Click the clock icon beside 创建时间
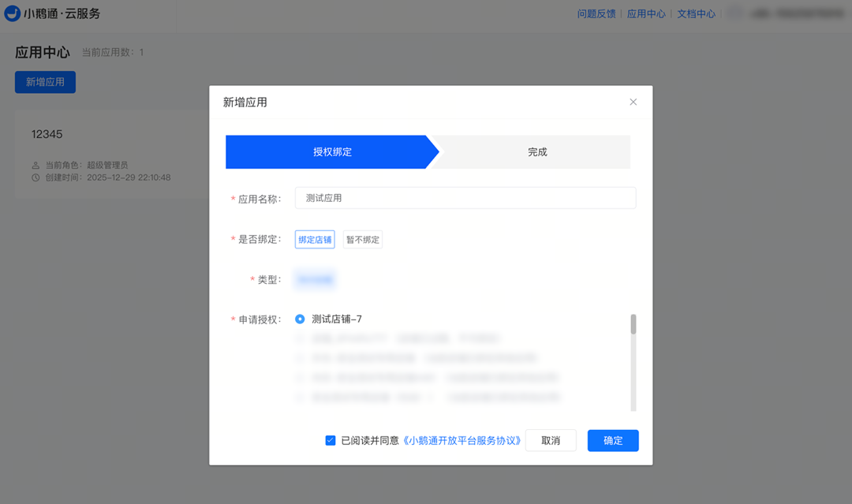The image size is (852, 504). click(x=35, y=177)
